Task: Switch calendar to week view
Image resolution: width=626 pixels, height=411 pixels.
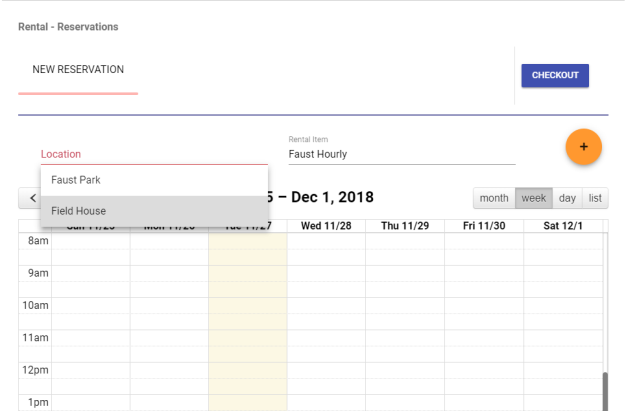Action: click(x=533, y=198)
